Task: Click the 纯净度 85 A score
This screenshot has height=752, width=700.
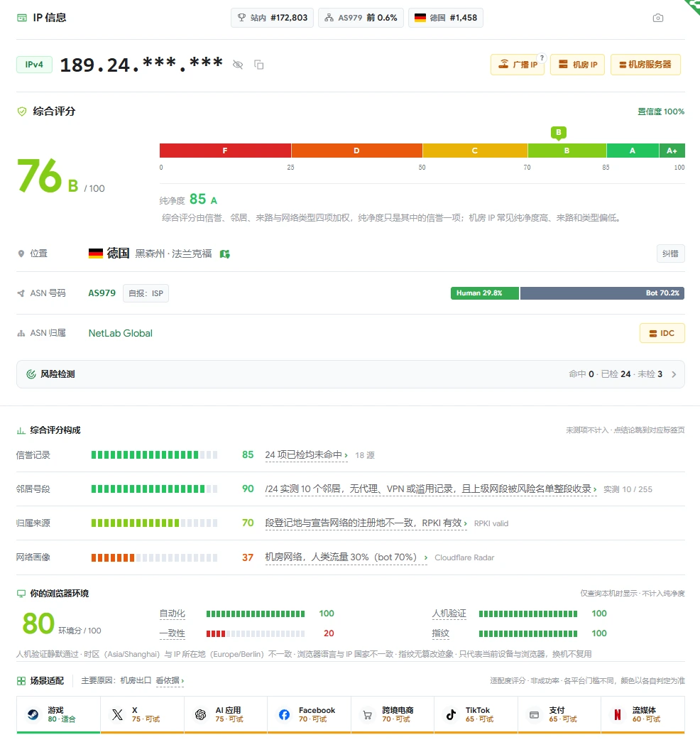Action: (188, 200)
